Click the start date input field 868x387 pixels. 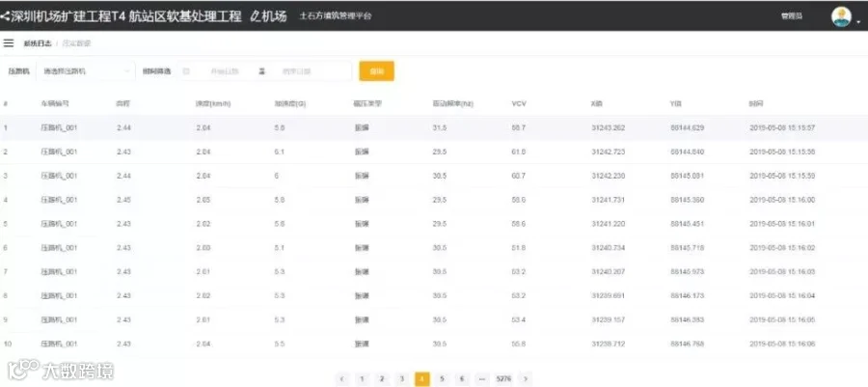pos(224,71)
